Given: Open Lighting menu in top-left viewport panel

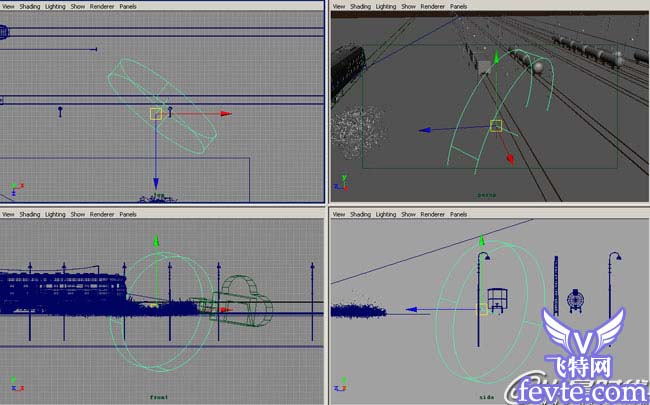Looking at the screenshot, I should pyautogui.click(x=55, y=6).
